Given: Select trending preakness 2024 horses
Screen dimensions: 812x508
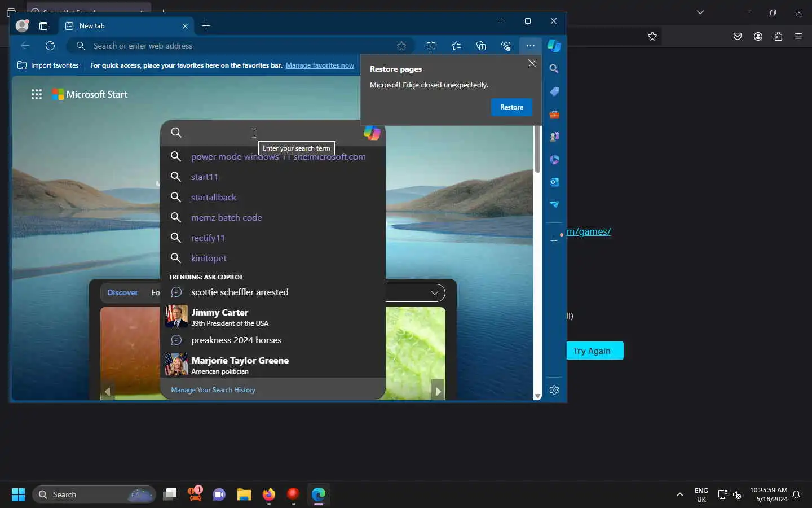Looking at the screenshot, I should 273,340.
